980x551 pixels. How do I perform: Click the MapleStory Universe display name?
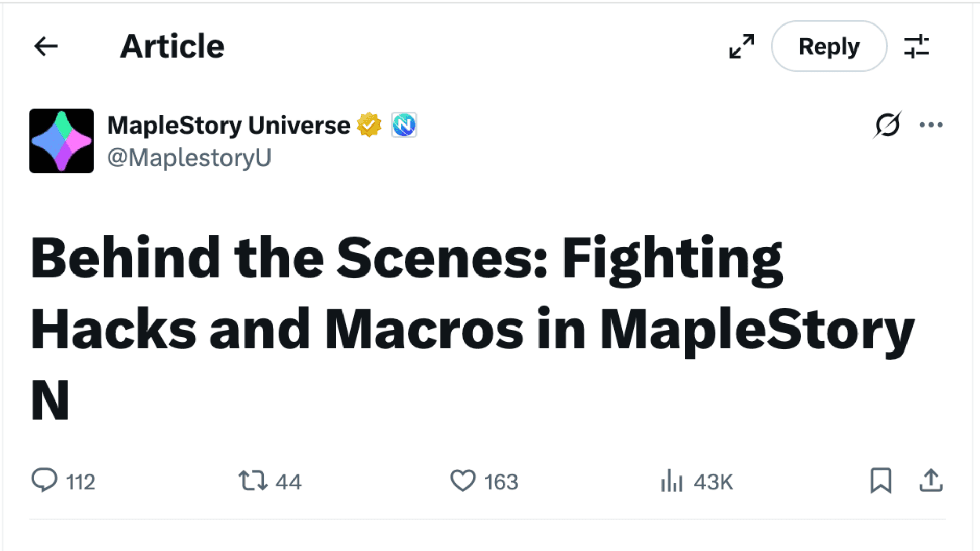pyautogui.click(x=229, y=125)
